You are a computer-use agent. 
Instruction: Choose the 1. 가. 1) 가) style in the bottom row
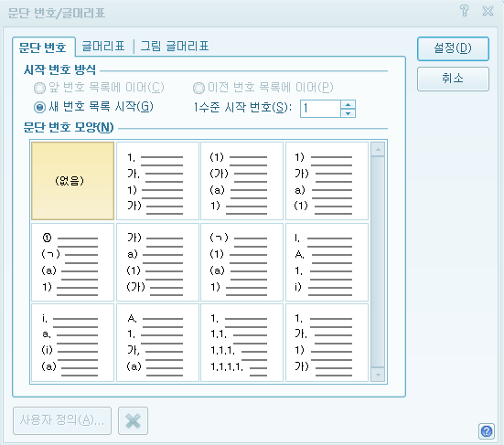(x=327, y=343)
